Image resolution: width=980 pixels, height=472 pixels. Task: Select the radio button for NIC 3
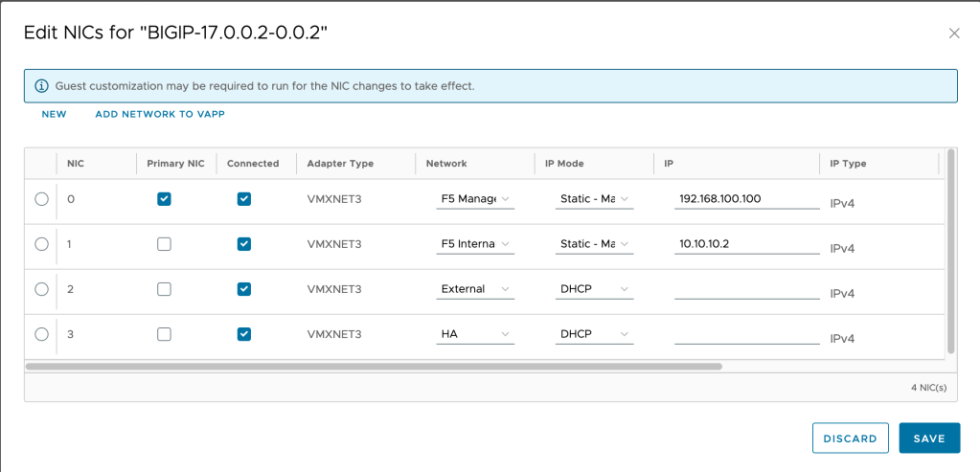(41, 334)
